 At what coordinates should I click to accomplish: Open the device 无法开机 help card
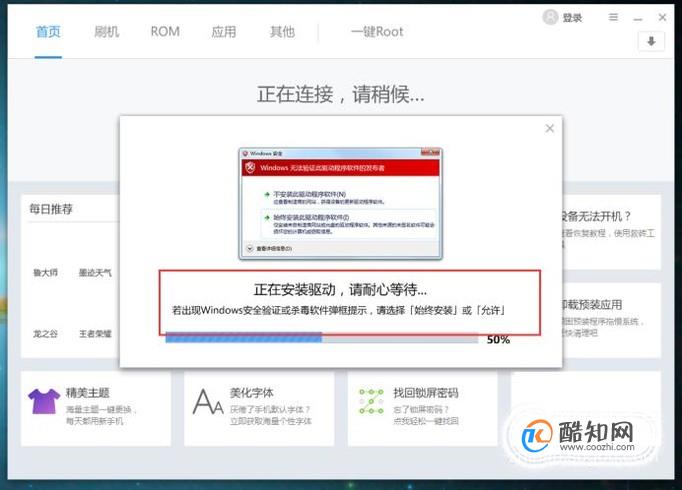[x=611, y=232]
